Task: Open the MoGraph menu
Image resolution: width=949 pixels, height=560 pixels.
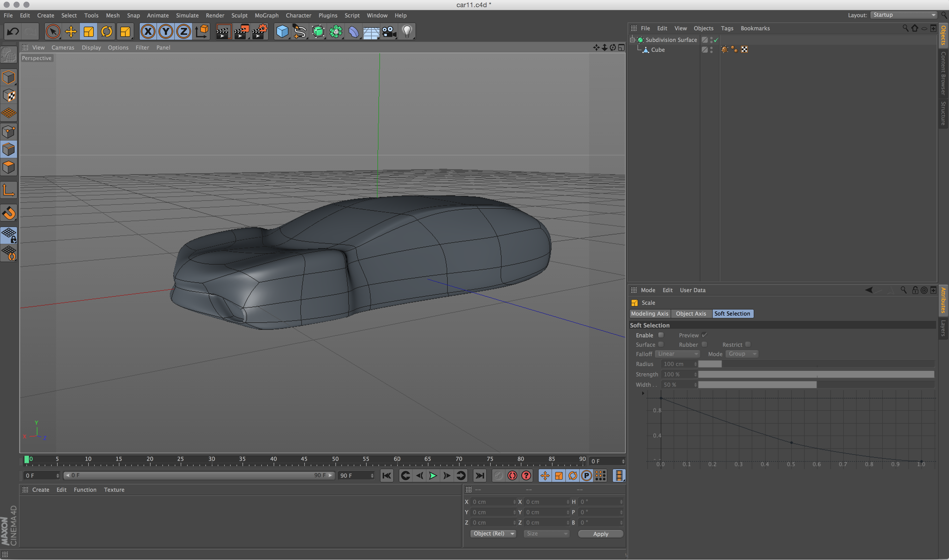Action: click(x=267, y=16)
